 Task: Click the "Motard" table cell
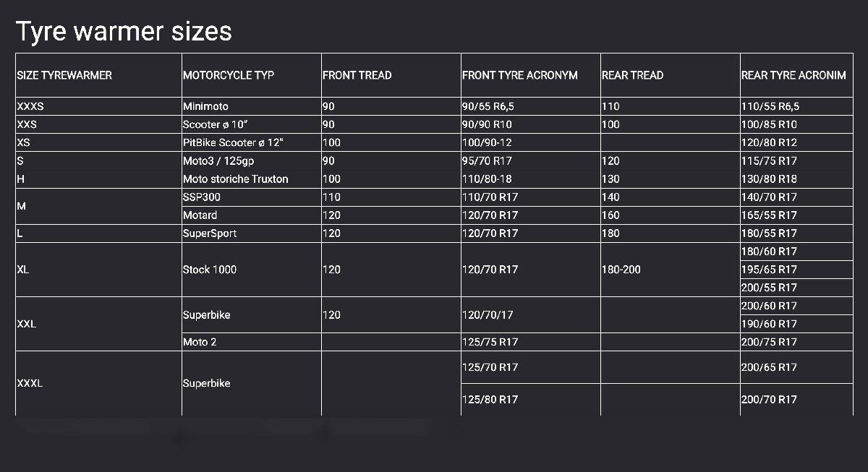[200, 215]
